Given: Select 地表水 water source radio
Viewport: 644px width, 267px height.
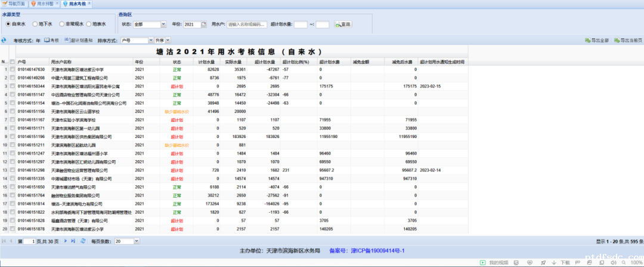Looking at the screenshot, I should tap(88, 24).
